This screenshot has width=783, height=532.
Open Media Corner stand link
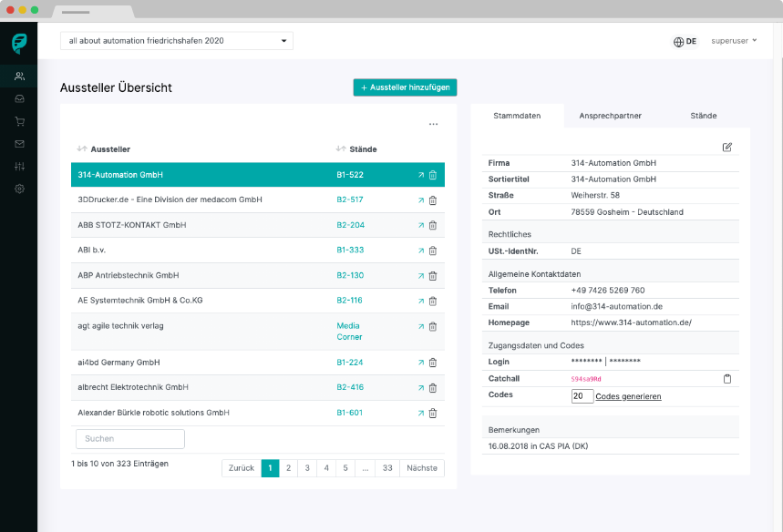349,332
